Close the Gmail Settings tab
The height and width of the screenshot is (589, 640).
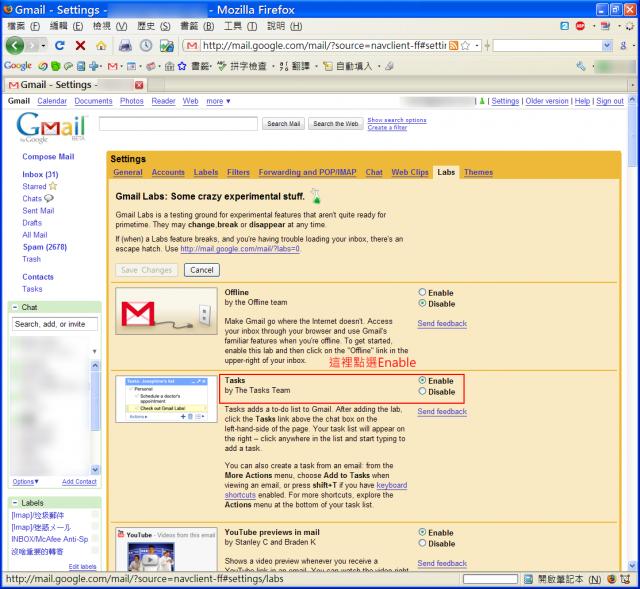[139, 85]
